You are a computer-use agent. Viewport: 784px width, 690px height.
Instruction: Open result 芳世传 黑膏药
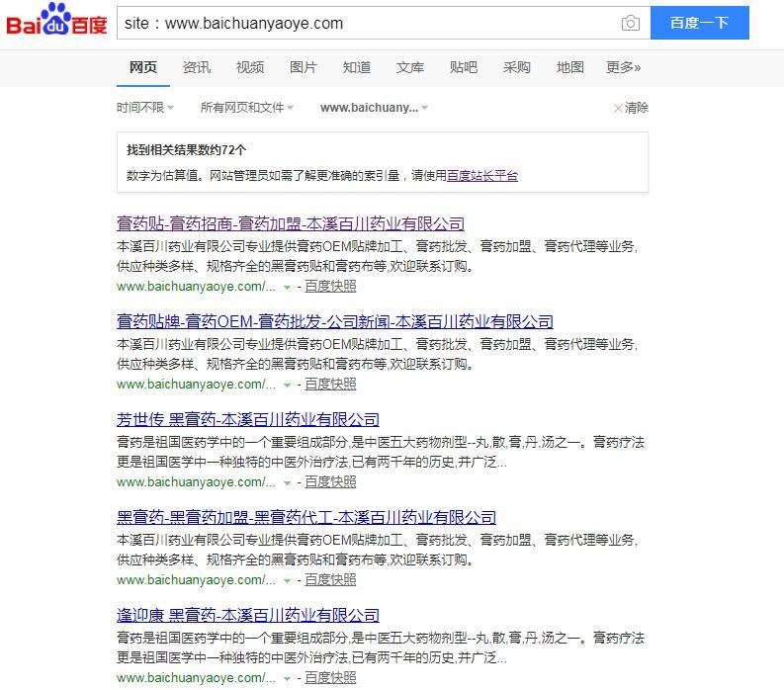[x=248, y=419]
